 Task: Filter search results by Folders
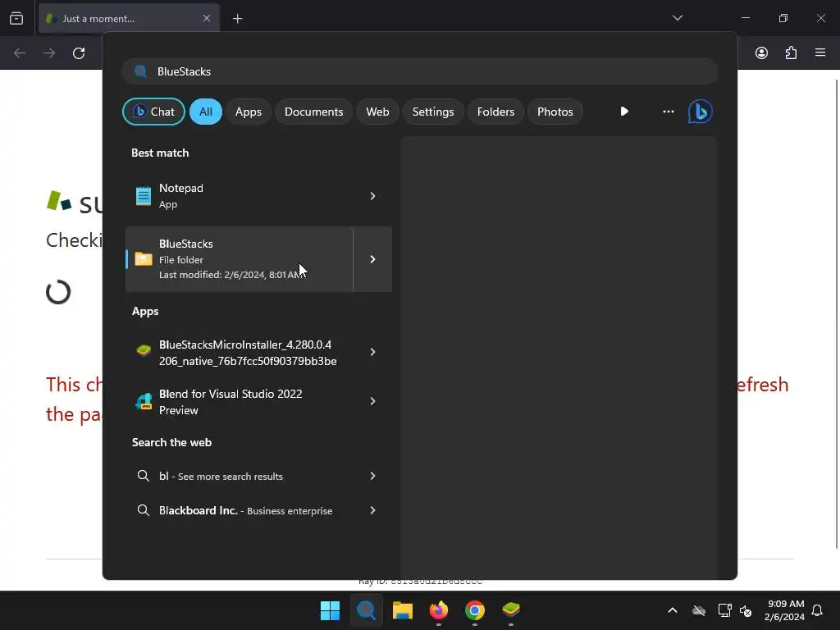point(495,112)
